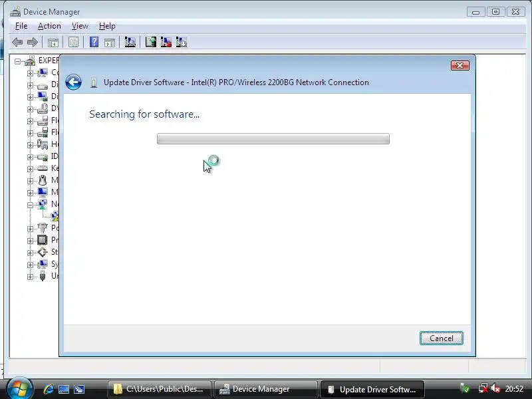Open the Properties toolbar icon
The image size is (532, 399).
[73, 43]
